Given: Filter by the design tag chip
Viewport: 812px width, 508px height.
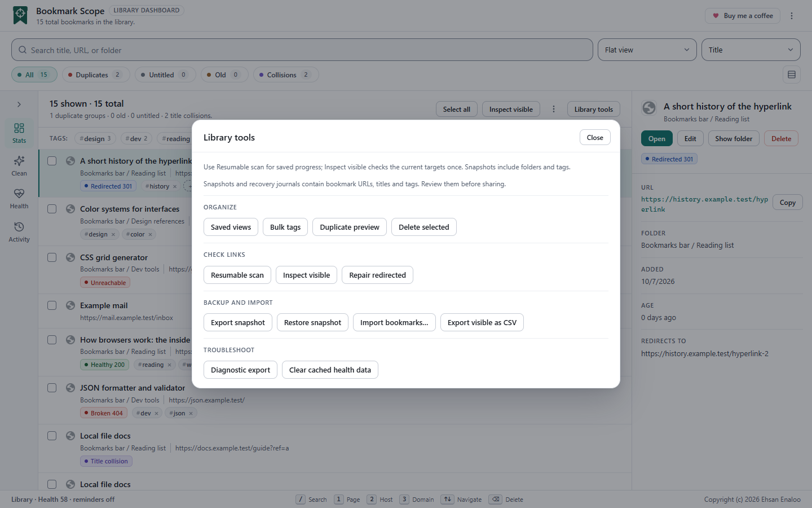Looking at the screenshot, I should coord(95,138).
